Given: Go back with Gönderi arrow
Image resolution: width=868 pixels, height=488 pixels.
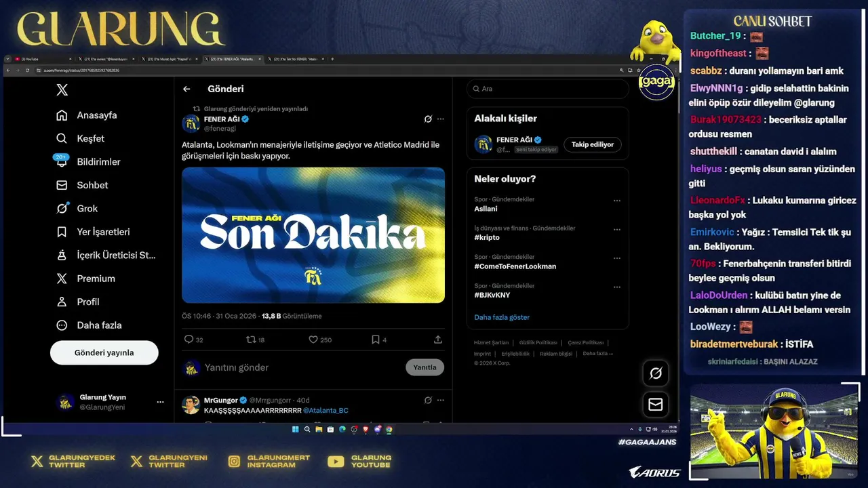Looking at the screenshot, I should point(186,89).
